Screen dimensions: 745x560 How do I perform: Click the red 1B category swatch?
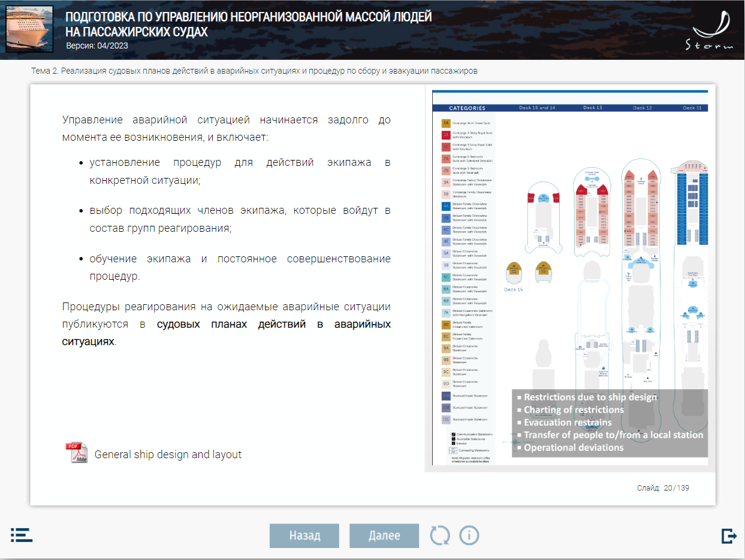coord(446,135)
